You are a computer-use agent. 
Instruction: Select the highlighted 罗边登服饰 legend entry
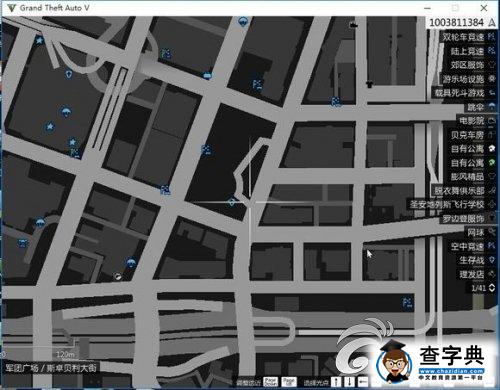(468, 219)
